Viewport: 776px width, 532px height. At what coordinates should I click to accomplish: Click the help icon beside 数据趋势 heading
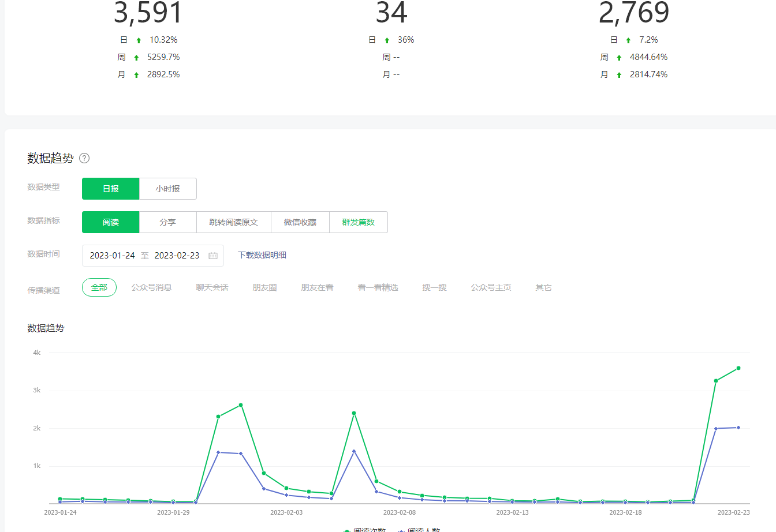tap(84, 158)
